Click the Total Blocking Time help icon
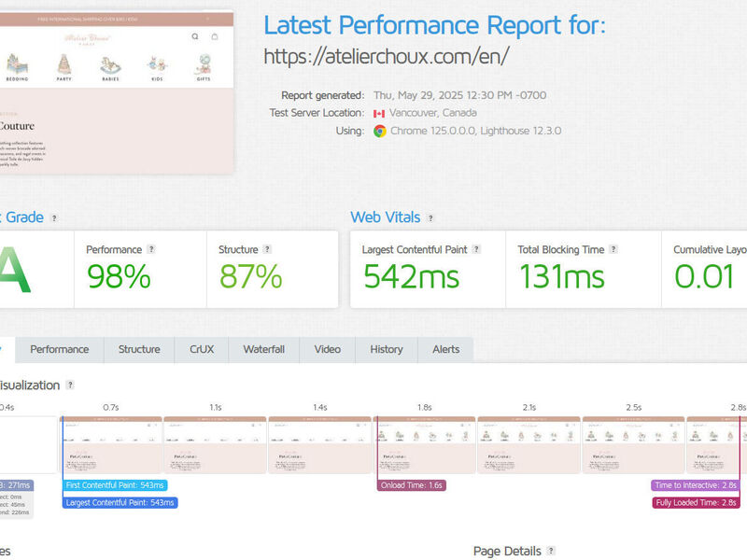747x560 pixels. pyautogui.click(x=613, y=249)
